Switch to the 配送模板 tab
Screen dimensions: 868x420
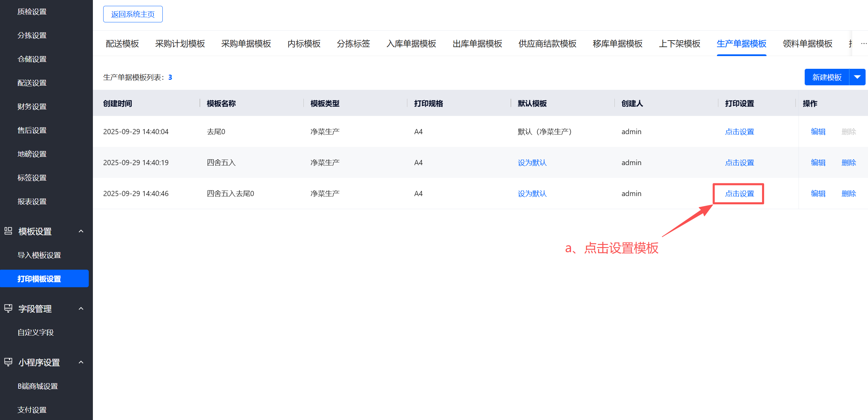pyautogui.click(x=122, y=44)
